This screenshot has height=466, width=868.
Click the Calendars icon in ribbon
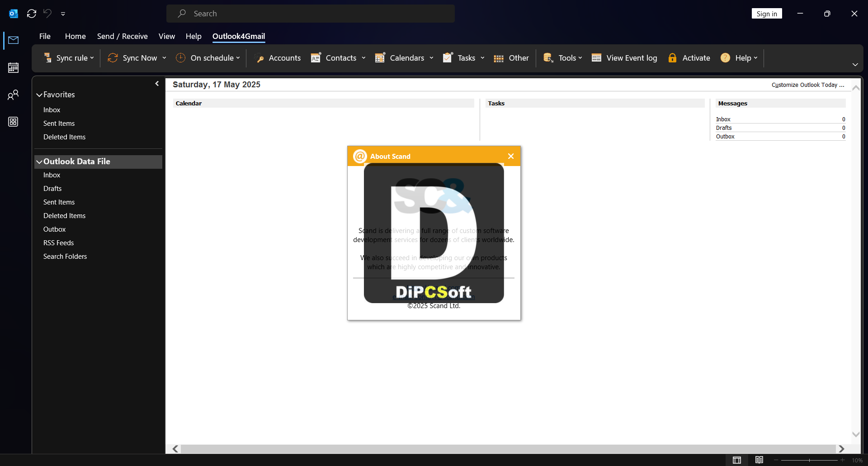380,57
